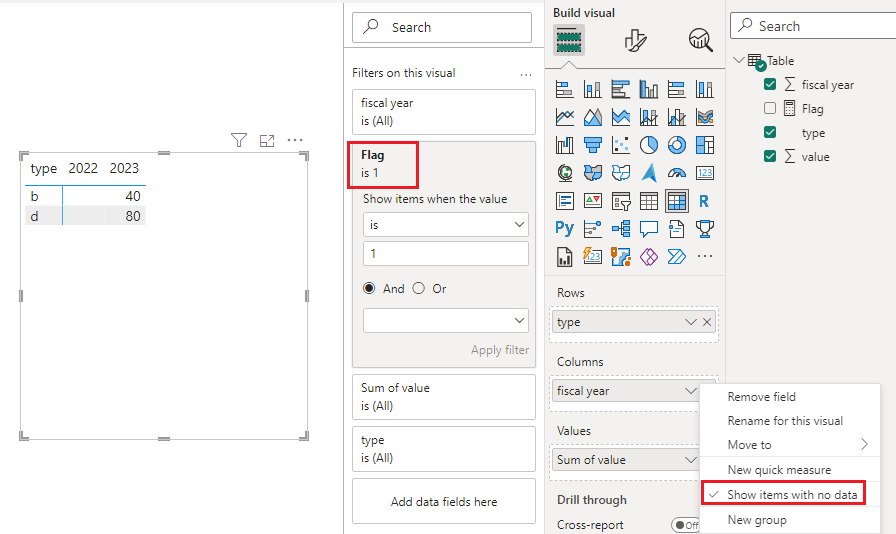Check the Flag field checkbox
The height and width of the screenshot is (534, 896).
[x=770, y=108]
